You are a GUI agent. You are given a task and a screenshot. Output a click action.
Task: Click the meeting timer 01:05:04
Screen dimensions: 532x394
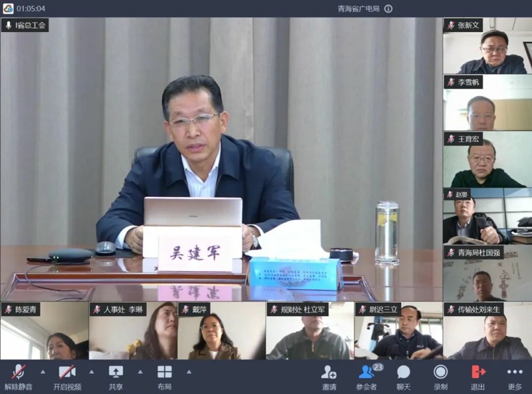[31, 9]
